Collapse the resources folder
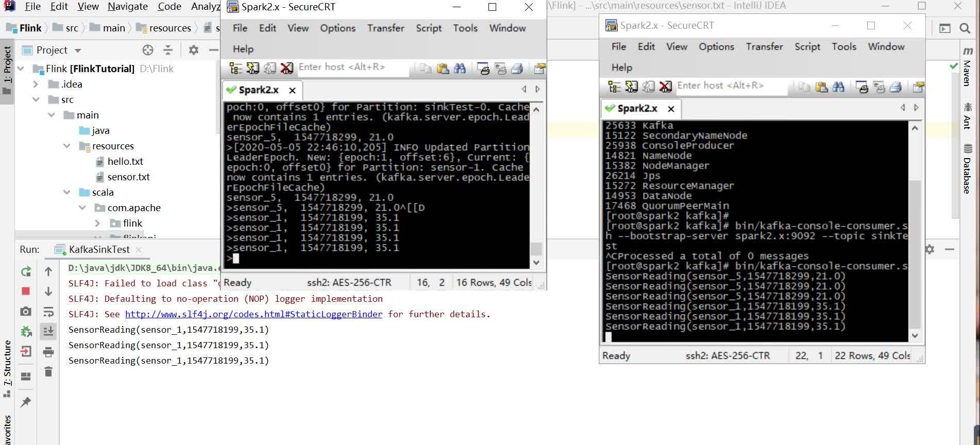This screenshot has height=445, width=980. pos(67,146)
